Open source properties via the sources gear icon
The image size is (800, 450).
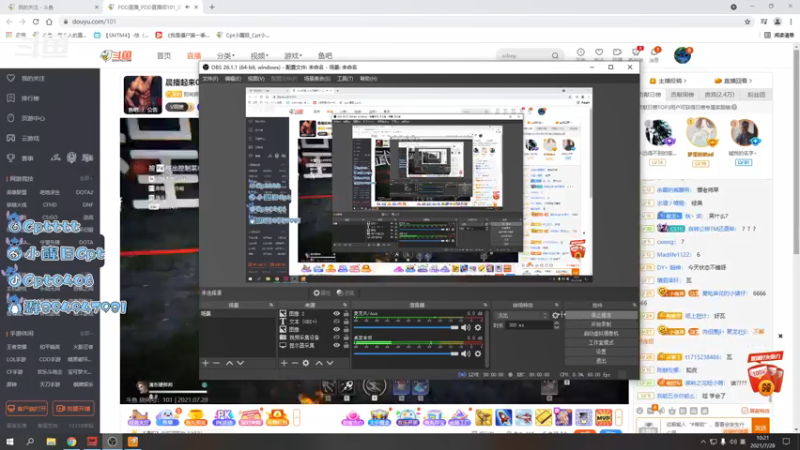pyautogui.click(x=306, y=363)
